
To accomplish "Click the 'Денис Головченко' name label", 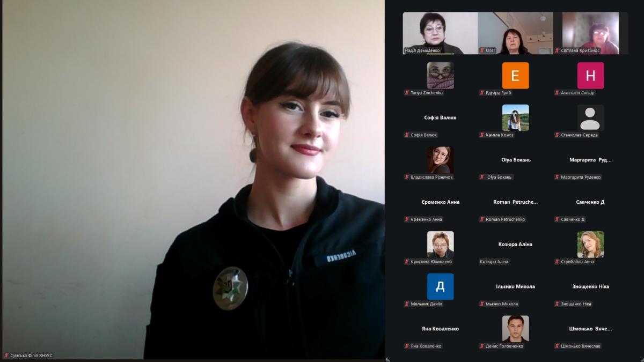I will click(504, 346).
